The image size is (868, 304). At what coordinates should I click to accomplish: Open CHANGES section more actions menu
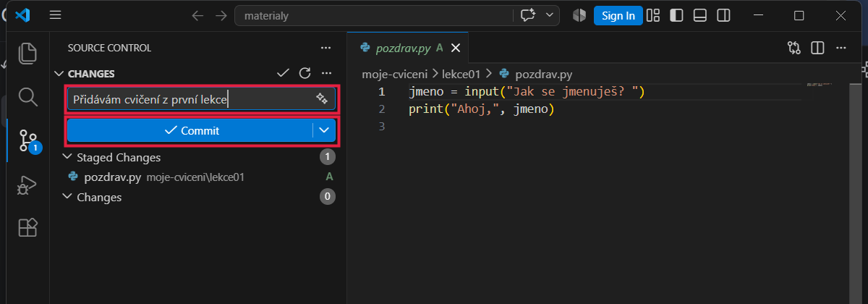point(326,73)
